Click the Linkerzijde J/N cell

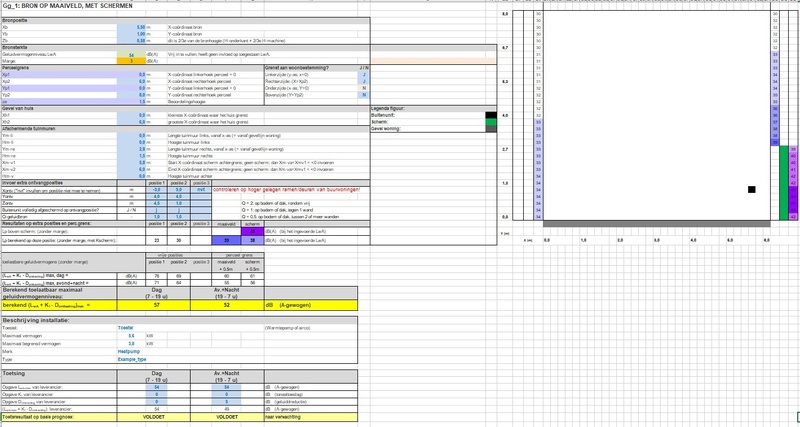364,74
